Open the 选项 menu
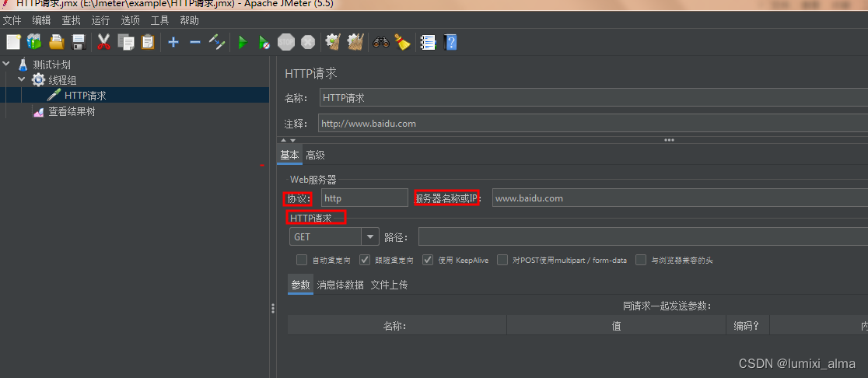 (130, 20)
